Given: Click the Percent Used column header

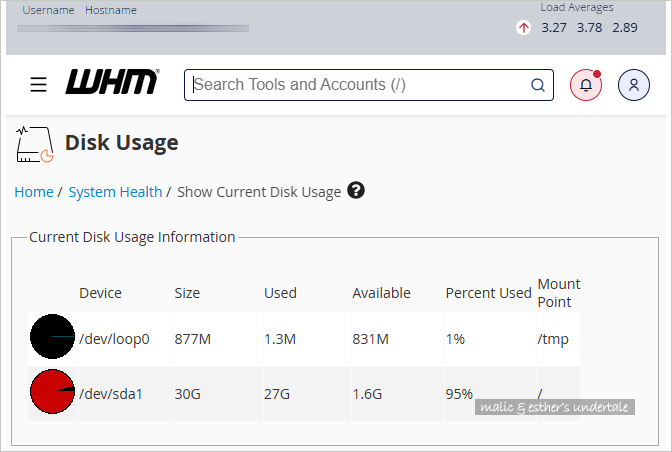Looking at the screenshot, I should pos(488,293).
